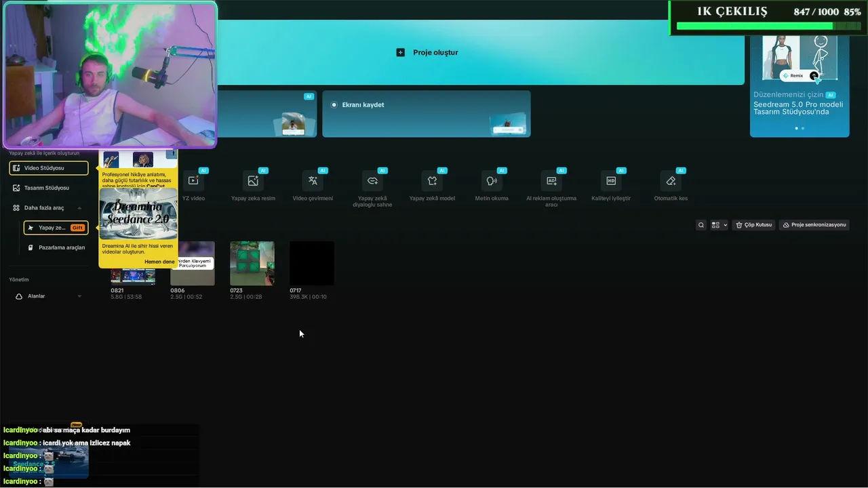
Task: Click the "2.5G | 00:52" project info
Action: (x=186, y=297)
